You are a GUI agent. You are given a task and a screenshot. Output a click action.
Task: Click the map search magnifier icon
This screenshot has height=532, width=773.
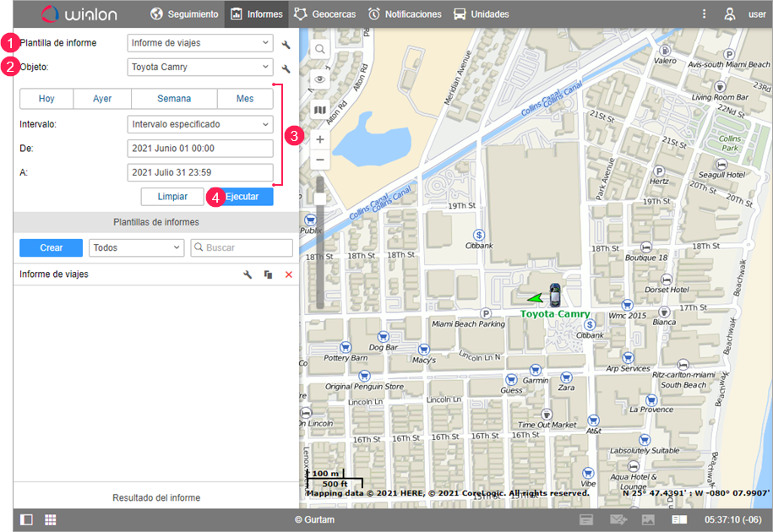point(320,49)
